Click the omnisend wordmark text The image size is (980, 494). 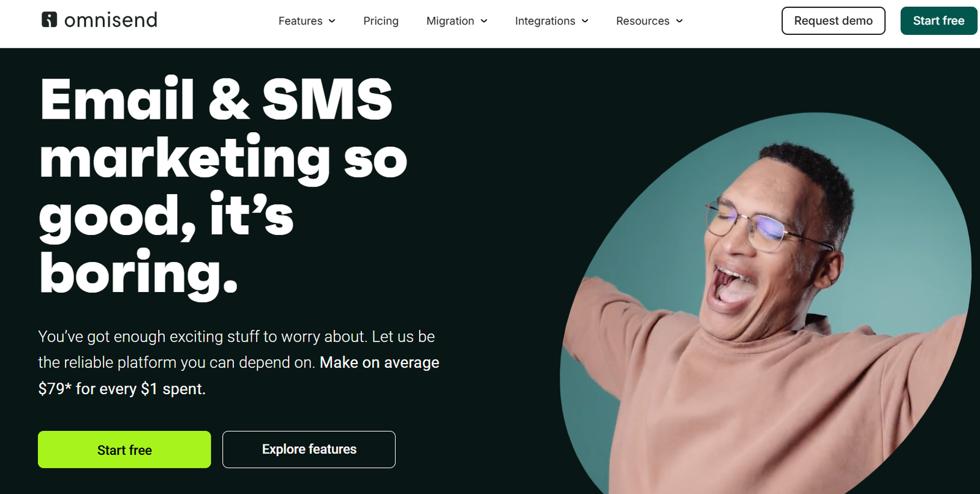click(111, 20)
